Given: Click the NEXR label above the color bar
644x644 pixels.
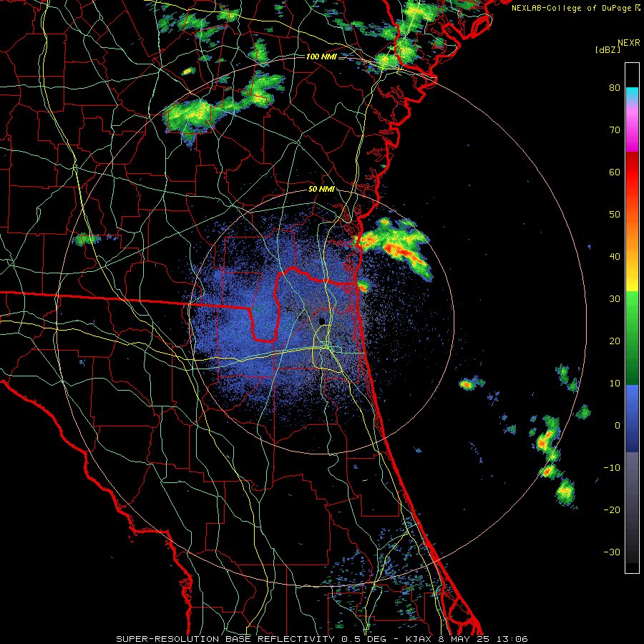Looking at the screenshot, I should click(x=628, y=43).
